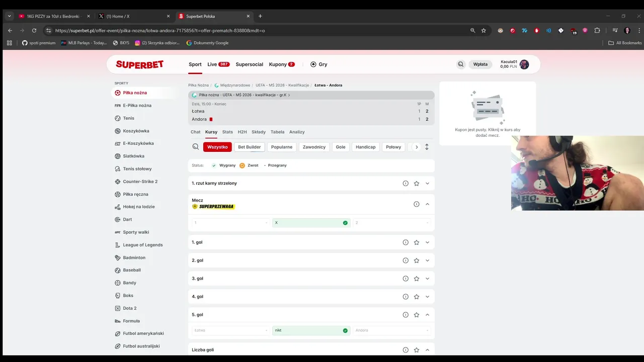Viewport: 644px width, 362px height.
Task: Open the Tabela tab
Action: 277,132
